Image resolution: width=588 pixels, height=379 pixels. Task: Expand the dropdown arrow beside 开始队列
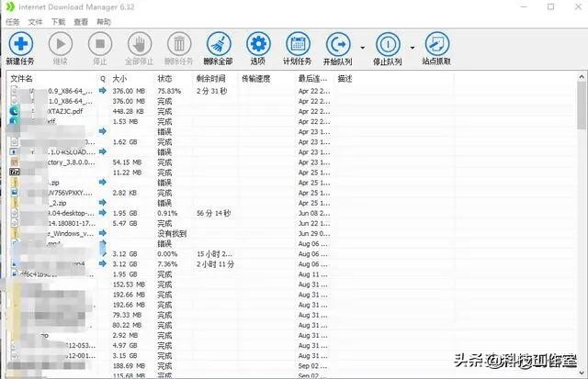pyautogui.click(x=363, y=46)
